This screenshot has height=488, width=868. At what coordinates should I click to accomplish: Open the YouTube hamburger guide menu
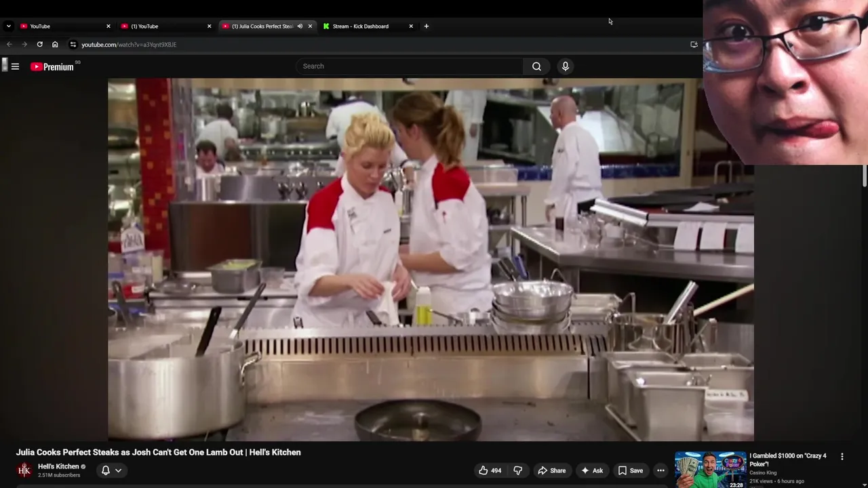[15, 66]
